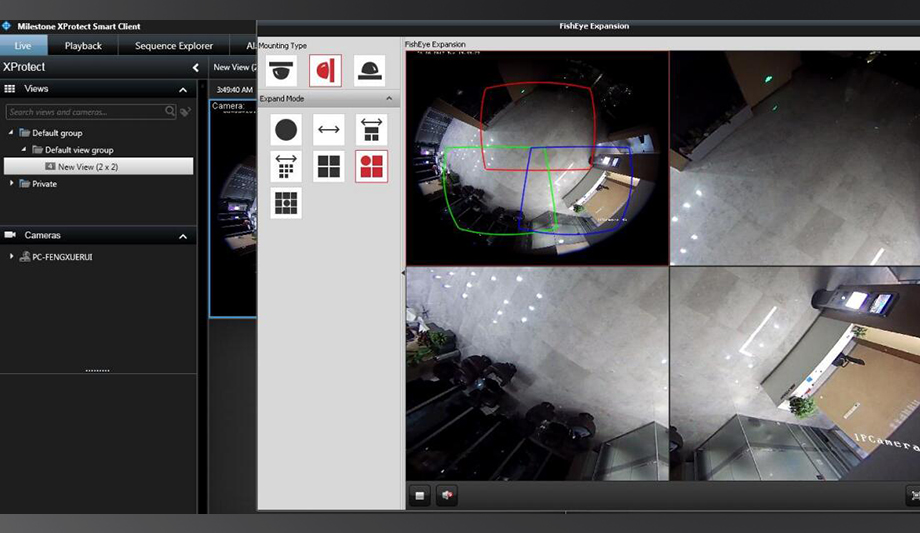
Task: Select the fisheye plus three views mode
Action: [x=371, y=167]
